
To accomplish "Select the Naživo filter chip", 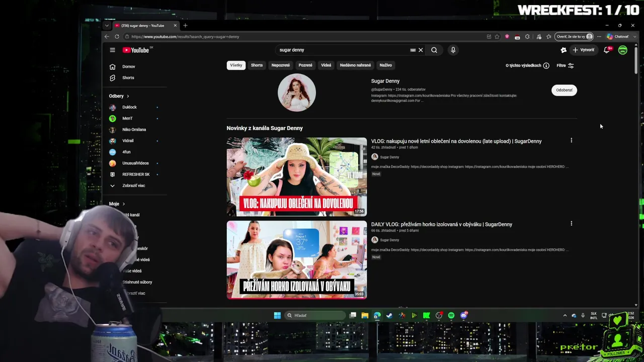I will click(x=386, y=65).
